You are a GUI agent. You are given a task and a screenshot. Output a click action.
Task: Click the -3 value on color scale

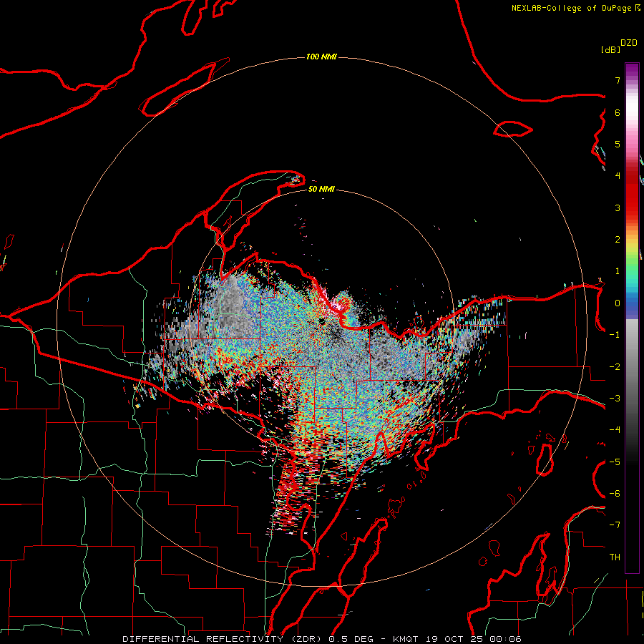615,399
